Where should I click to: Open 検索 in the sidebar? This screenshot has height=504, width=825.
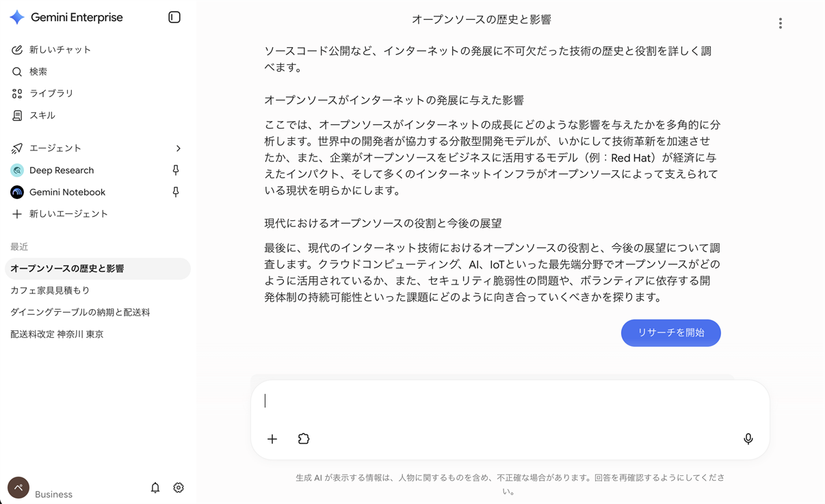(38, 72)
